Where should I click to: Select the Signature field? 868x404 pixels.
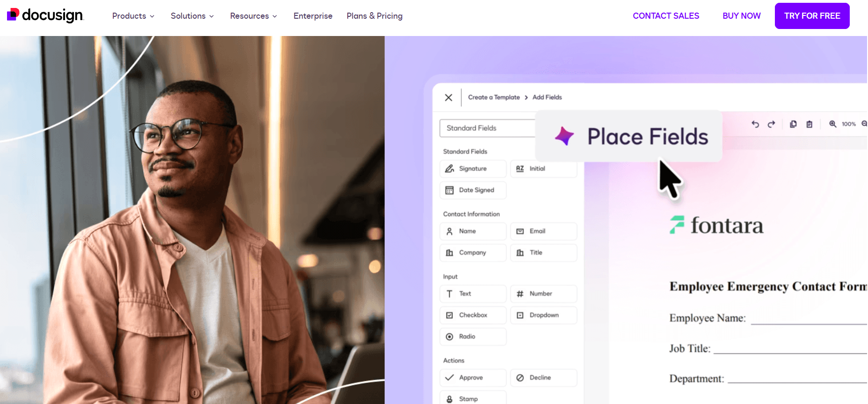473,169
